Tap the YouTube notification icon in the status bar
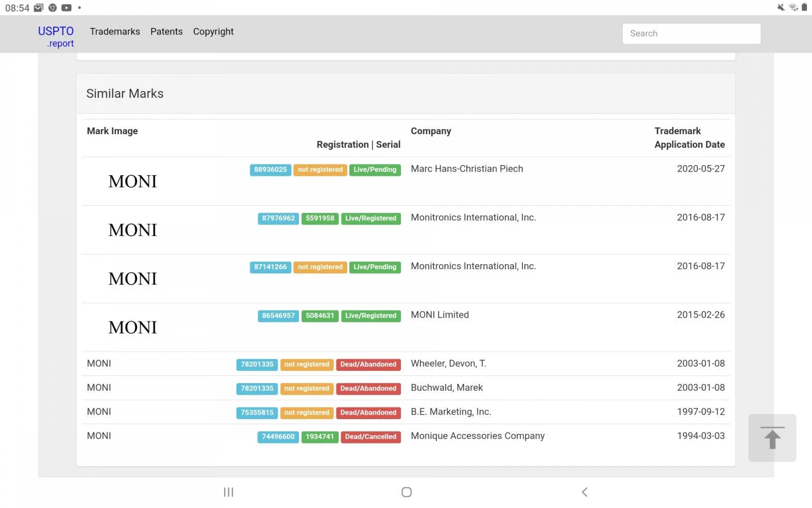This screenshot has width=812, height=508. click(x=66, y=8)
